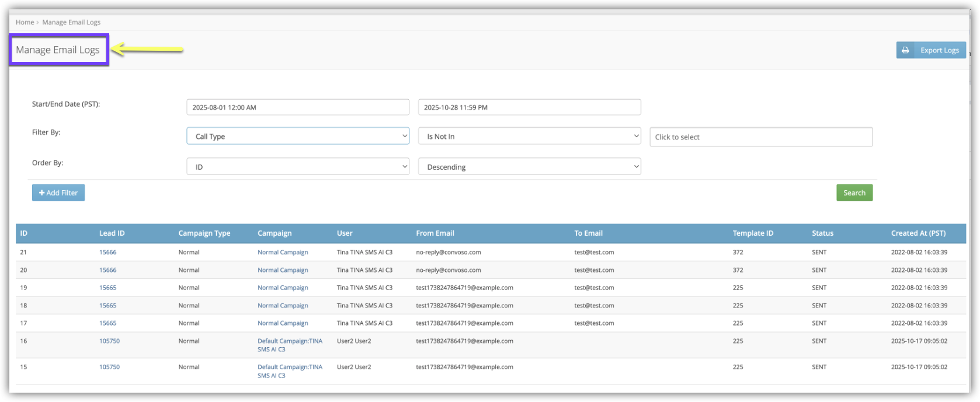Open Default Campaign:TINA SMS AI C3 in row 15

(x=290, y=371)
